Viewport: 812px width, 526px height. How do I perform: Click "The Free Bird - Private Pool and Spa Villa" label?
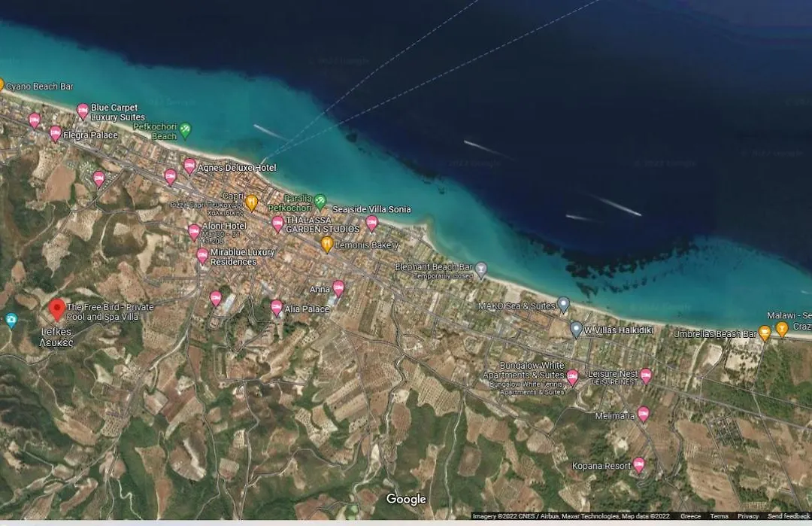[111, 312]
